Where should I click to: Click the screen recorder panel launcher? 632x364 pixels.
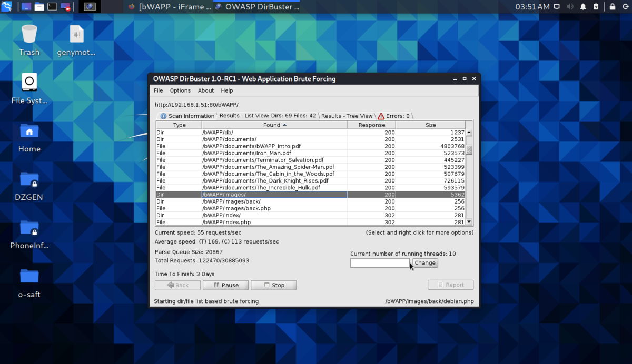(x=66, y=7)
